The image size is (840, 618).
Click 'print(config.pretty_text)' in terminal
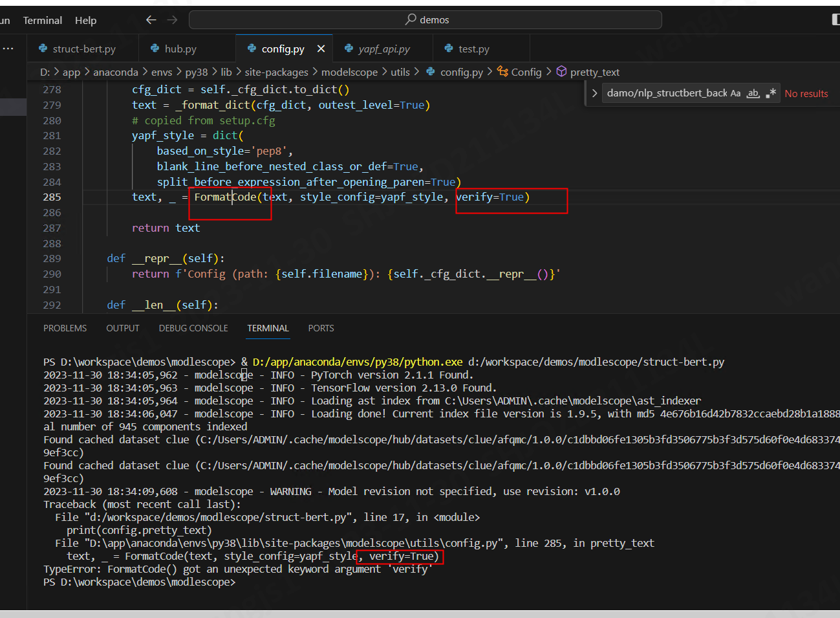tap(138, 531)
